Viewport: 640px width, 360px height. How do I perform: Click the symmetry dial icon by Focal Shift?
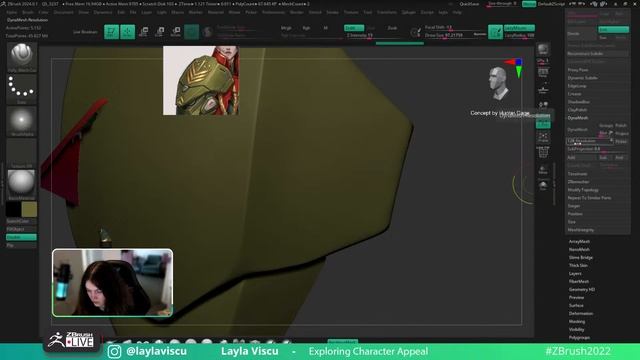(x=415, y=32)
